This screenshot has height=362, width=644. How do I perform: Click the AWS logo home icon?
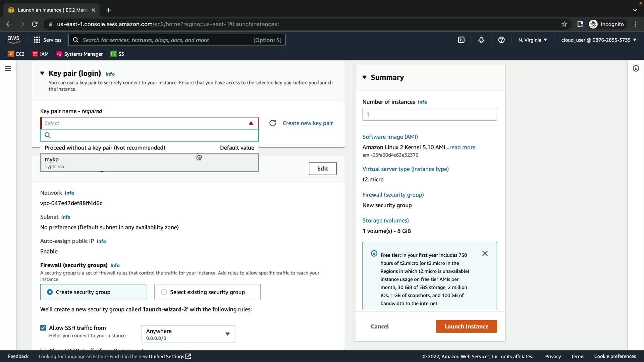[x=13, y=40]
